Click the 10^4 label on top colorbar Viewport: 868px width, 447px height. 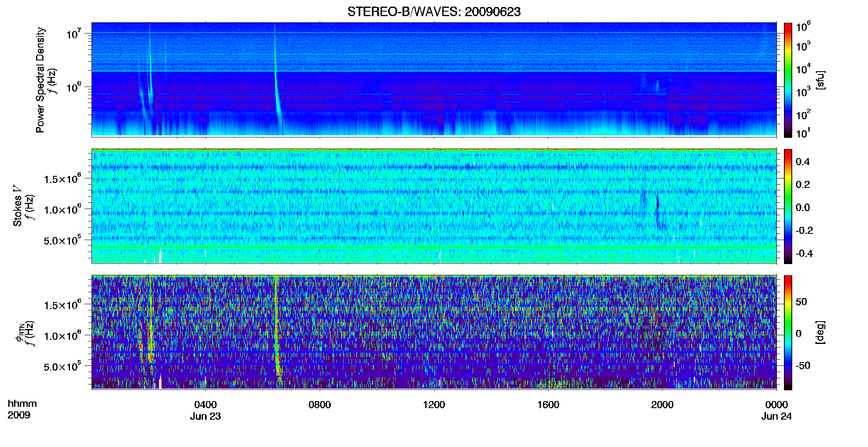[x=803, y=69]
